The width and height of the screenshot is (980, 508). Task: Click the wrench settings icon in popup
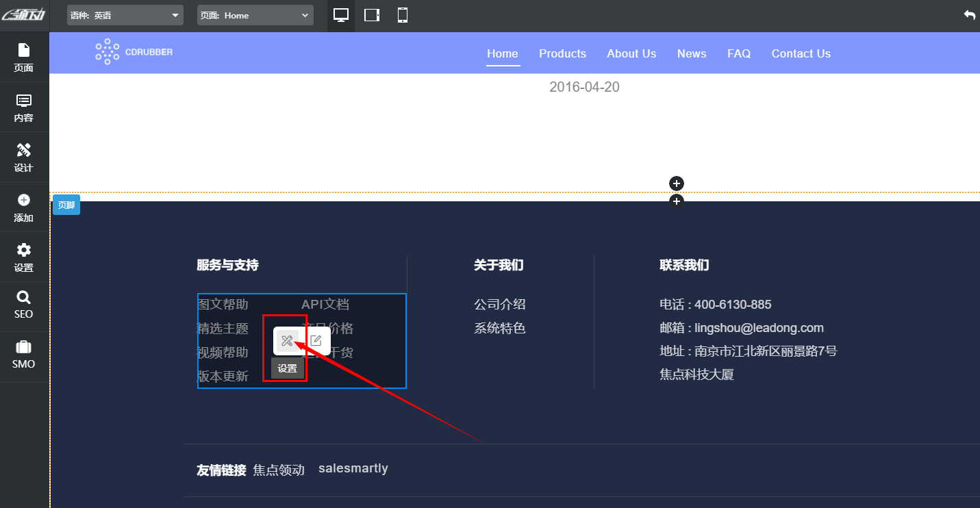[x=288, y=341]
